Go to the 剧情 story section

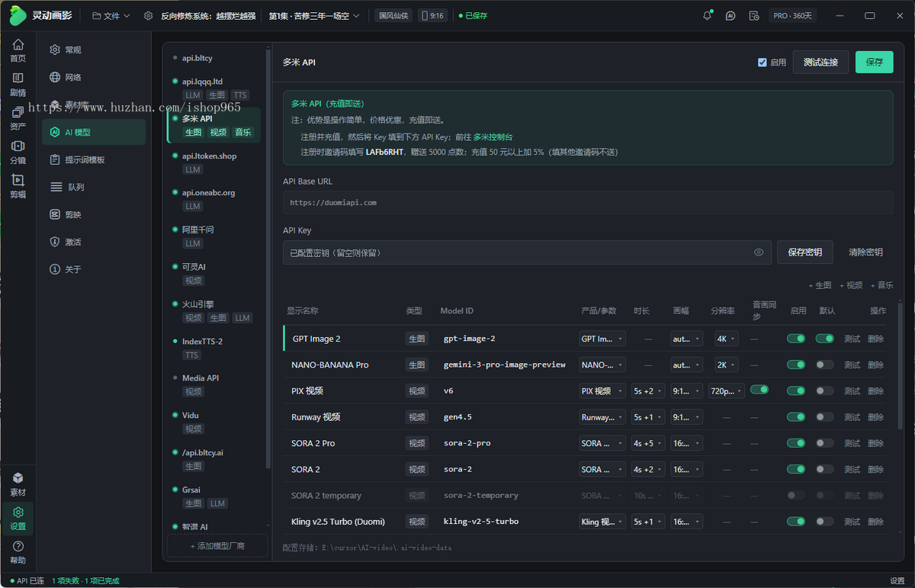pyautogui.click(x=18, y=85)
